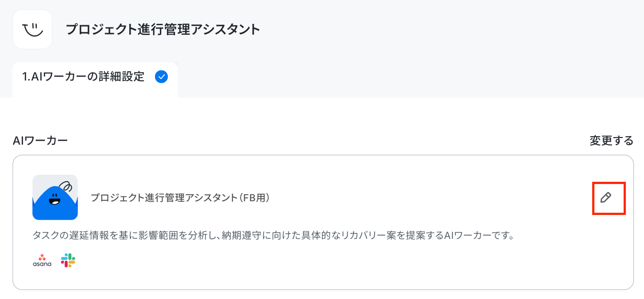Click the rounded box around smiley logo
The image size is (644, 299).
click(32, 29)
